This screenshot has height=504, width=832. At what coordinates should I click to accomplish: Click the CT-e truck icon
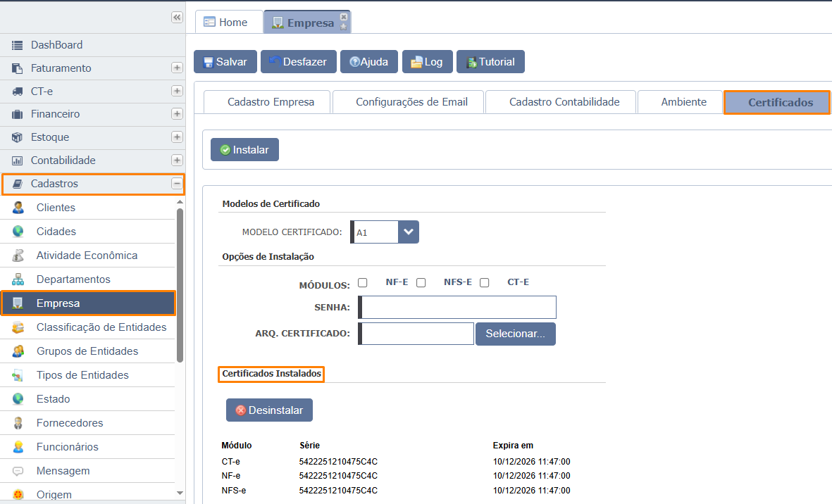point(18,92)
